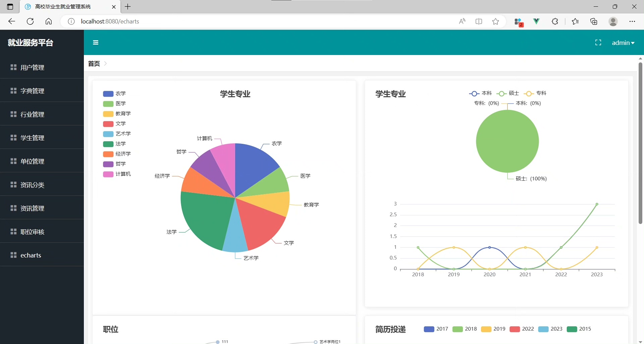Enter fullscreen mode via header icon
This screenshot has height=344, width=644.
[x=598, y=43]
